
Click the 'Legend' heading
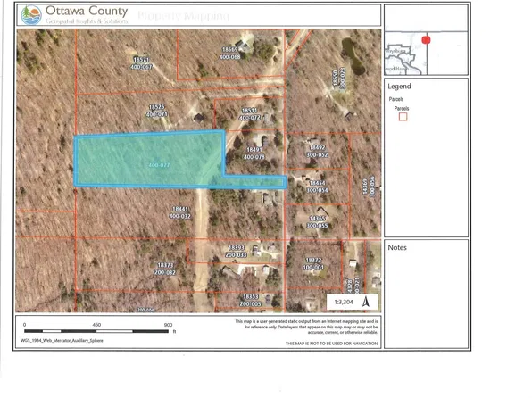(399, 87)
